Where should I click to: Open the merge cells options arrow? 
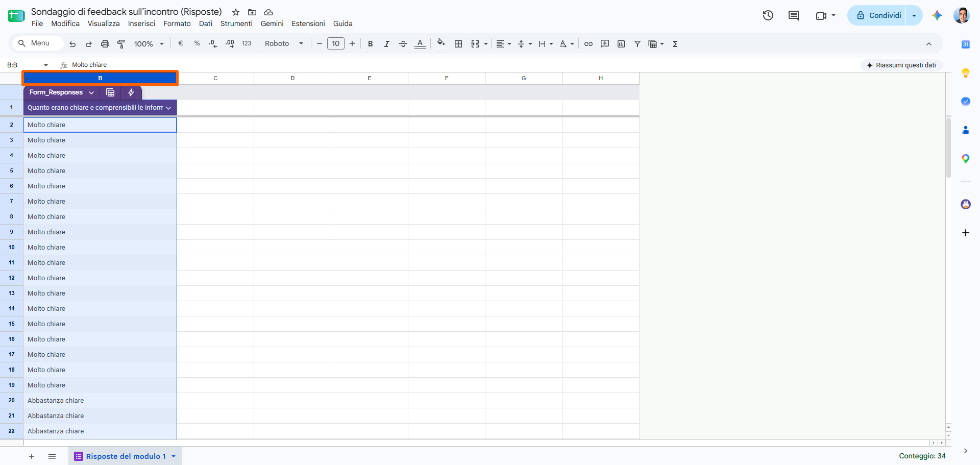tap(486, 44)
